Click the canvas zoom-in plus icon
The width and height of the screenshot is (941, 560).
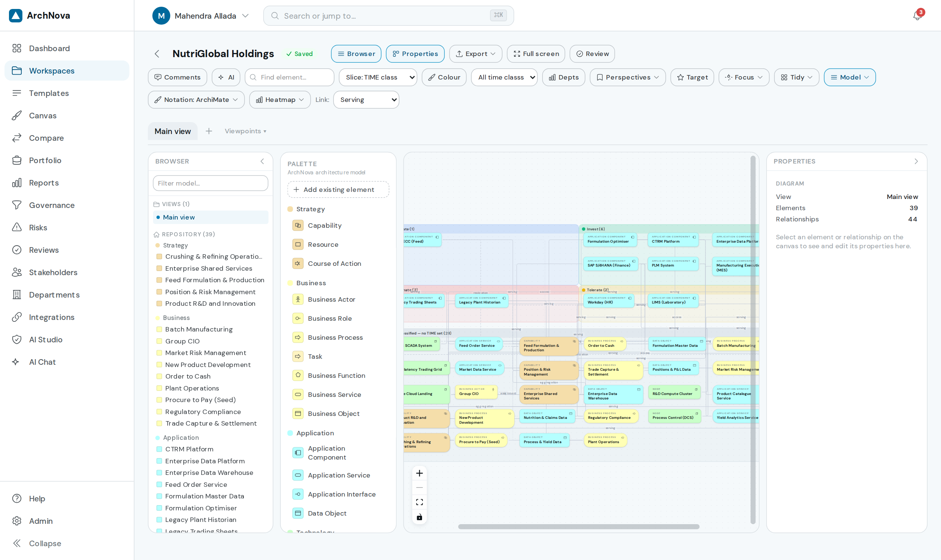419,473
